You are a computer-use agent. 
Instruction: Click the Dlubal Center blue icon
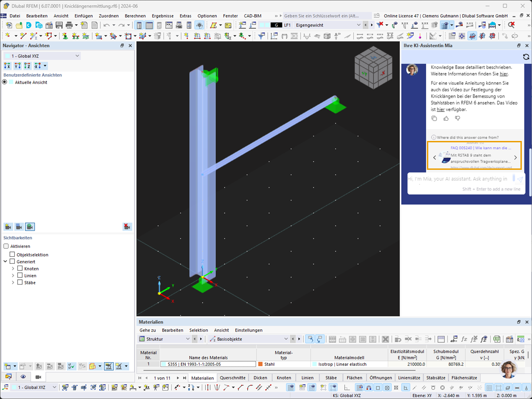click(x=28, y=25)
